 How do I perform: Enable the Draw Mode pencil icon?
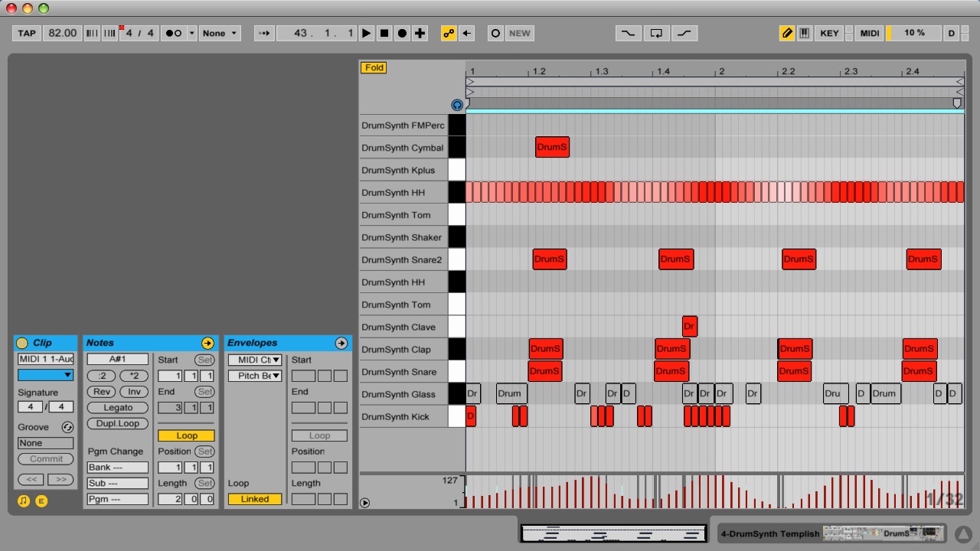[786, 33]
